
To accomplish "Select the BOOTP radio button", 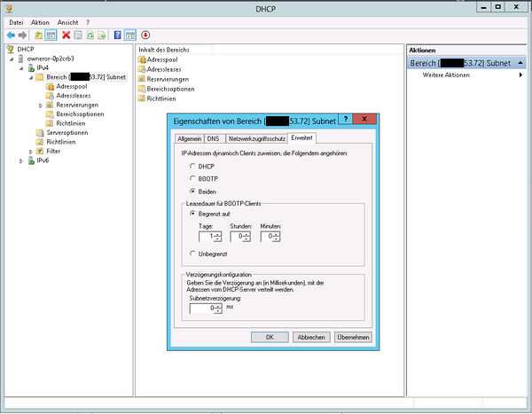I will tap(192, 178).
